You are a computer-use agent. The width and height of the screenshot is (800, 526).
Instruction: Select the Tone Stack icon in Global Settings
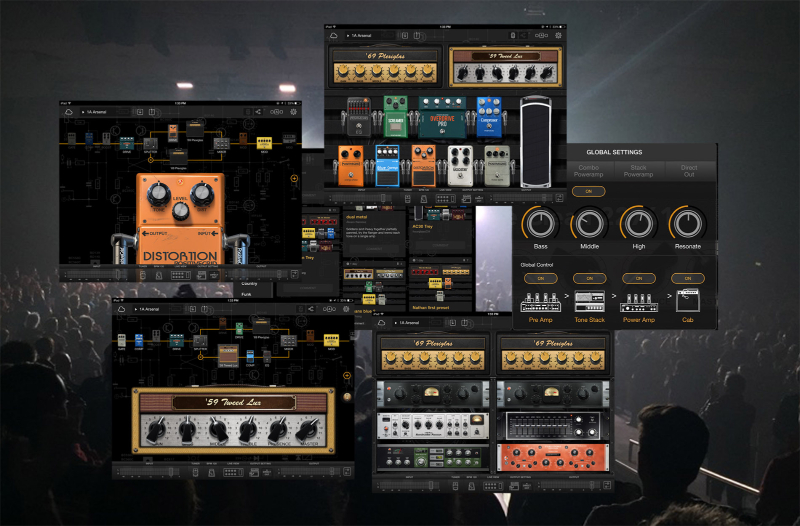point(589,302)
